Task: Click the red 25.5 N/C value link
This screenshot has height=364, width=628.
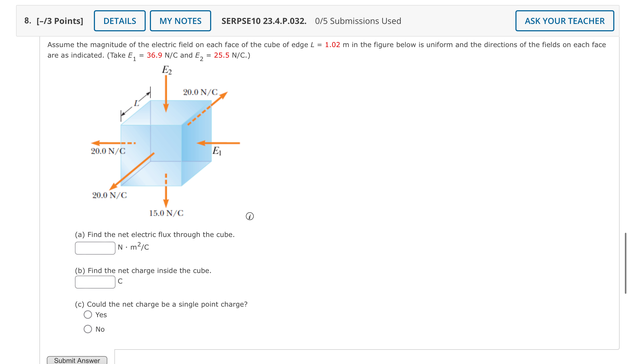Action: 221,55
